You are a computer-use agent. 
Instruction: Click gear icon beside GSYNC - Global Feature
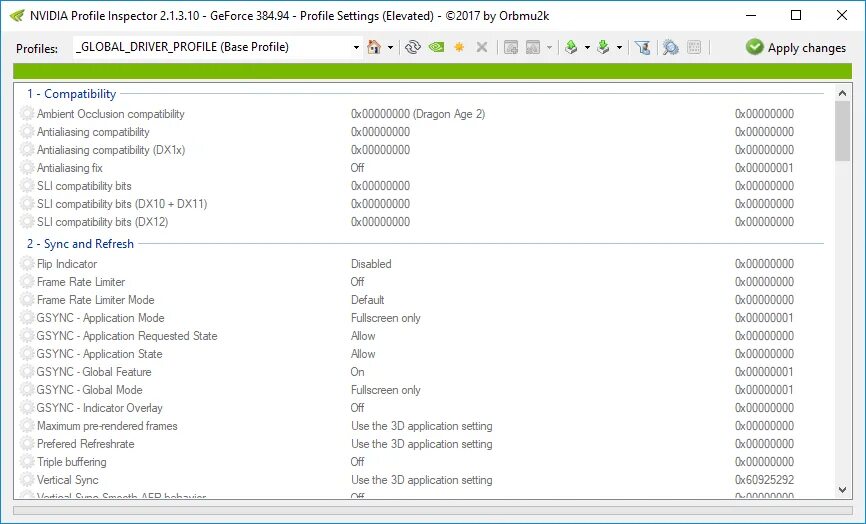27,372
